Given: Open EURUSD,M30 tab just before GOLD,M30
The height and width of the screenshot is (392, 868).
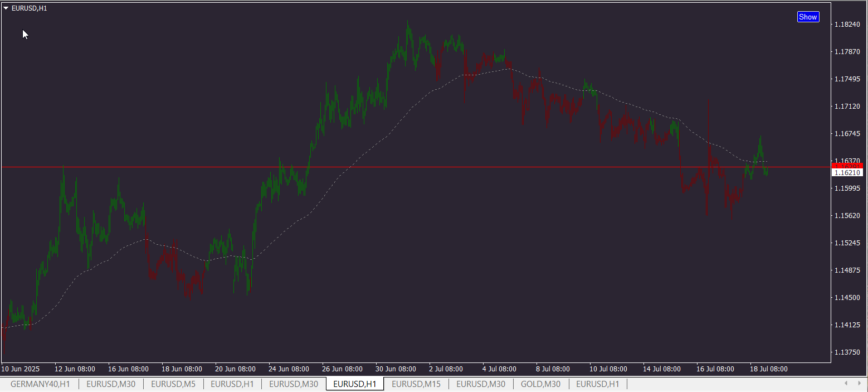Looking at the screenshot, I should [x=481, y=384].
